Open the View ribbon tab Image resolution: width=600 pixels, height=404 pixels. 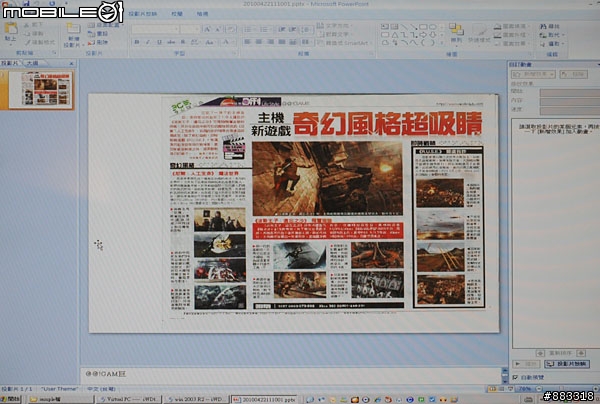click(202, 14)
